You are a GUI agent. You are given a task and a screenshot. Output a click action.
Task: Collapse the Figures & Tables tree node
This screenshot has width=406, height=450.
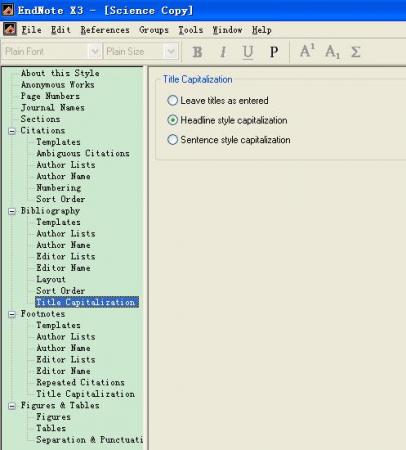point(12,406)
